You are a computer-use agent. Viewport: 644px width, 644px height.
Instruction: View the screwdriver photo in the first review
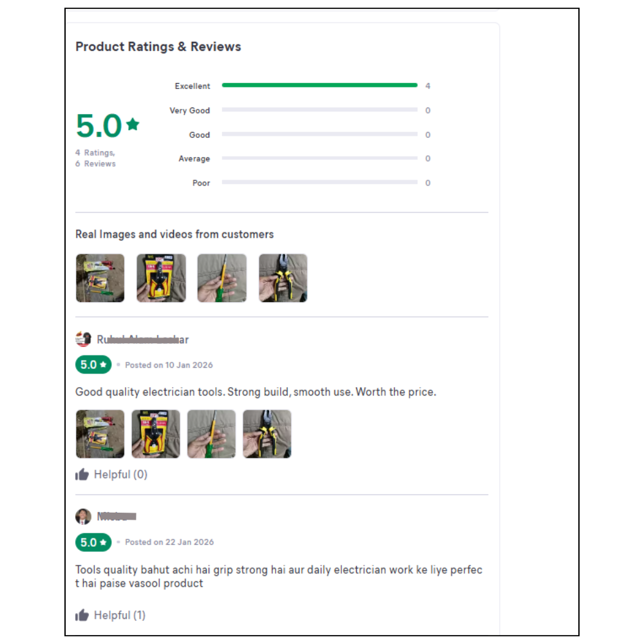pos(211,434)
